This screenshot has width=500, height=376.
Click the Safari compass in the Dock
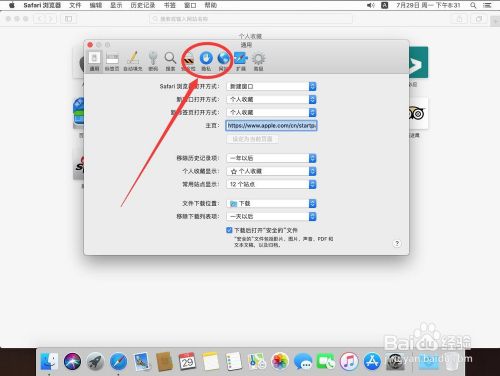tap(118, 361)
